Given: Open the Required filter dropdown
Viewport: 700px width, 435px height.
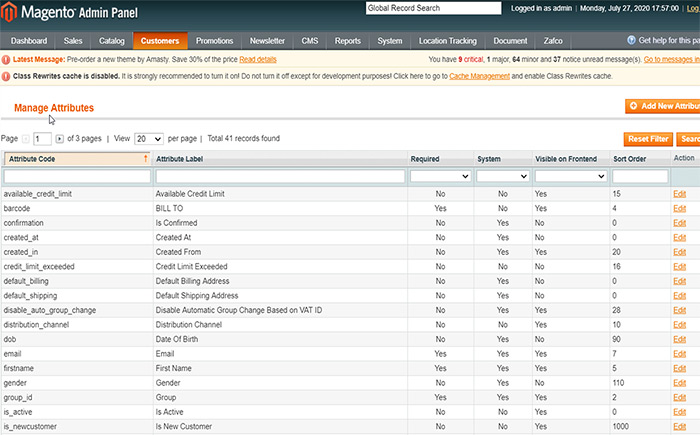Looking at the screenshot, I should (440, 176).
